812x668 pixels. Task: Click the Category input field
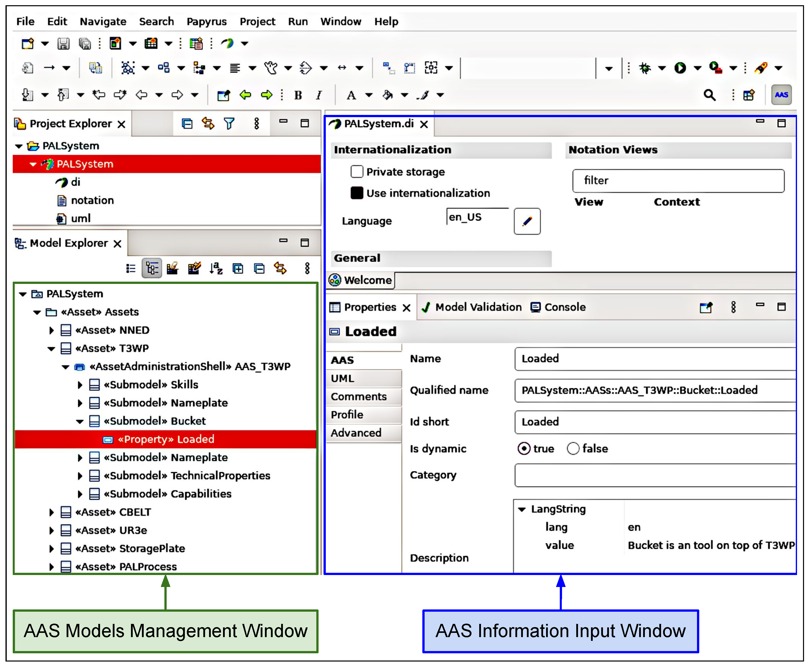pos(655,475)
